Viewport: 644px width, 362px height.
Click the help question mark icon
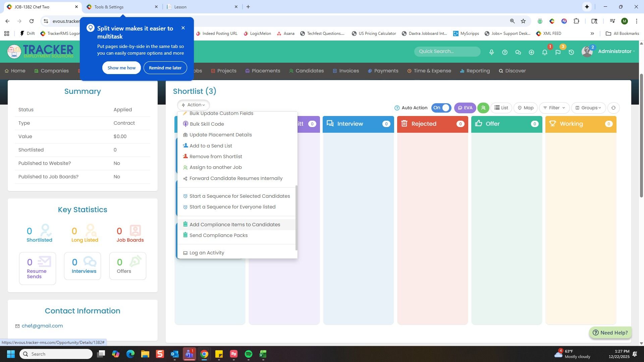tap(504, 52)
